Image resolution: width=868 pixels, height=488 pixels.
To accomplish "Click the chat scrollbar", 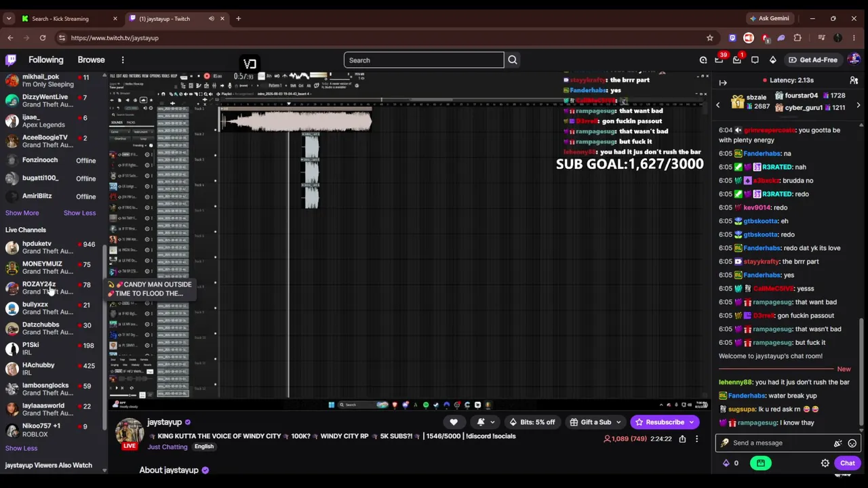I will pos(862,373).
